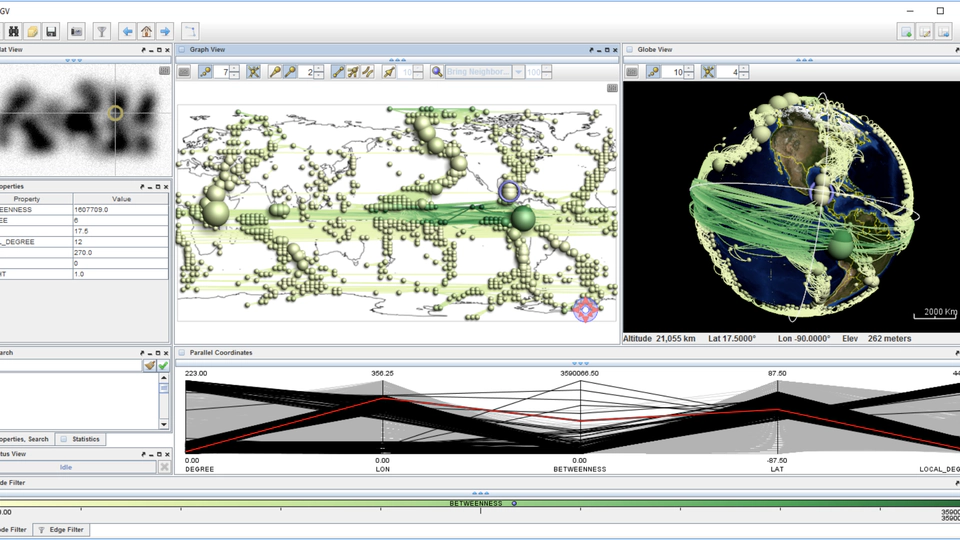Click the circled selected node in Graph View
The image size is (960, 540).
coord(509,192)
